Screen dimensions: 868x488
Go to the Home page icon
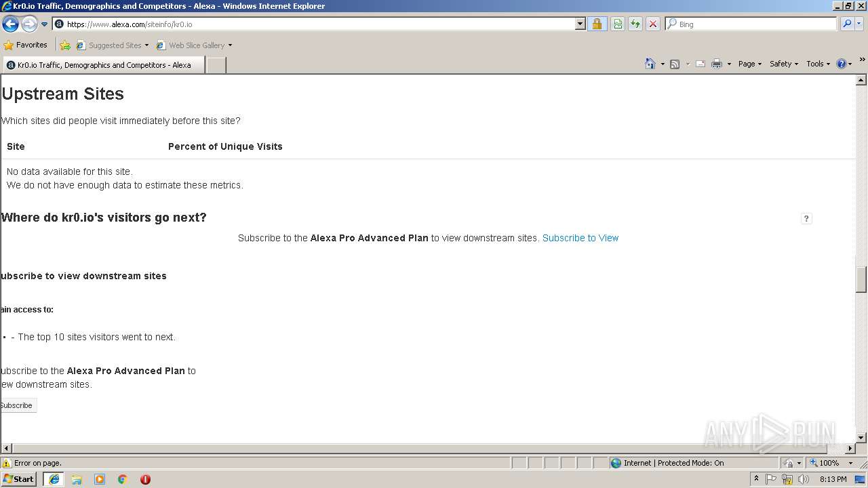pos(650,64)
